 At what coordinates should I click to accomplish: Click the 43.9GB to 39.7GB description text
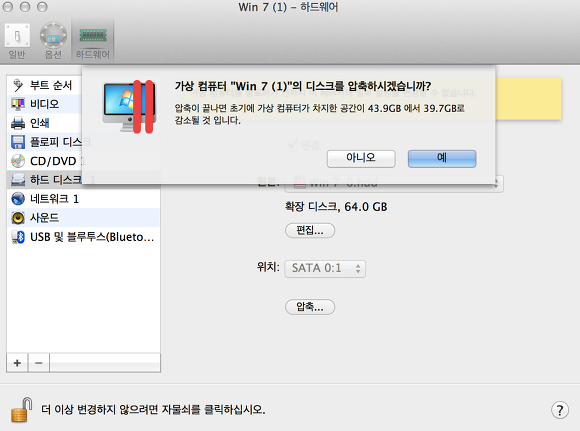coord(320,114)
